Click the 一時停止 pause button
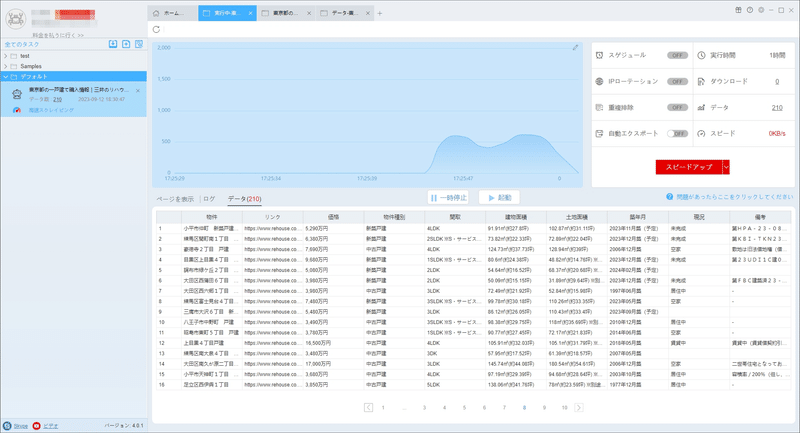Image resolution: width=800 pixels, height=433 pixels. click(448, 198)
